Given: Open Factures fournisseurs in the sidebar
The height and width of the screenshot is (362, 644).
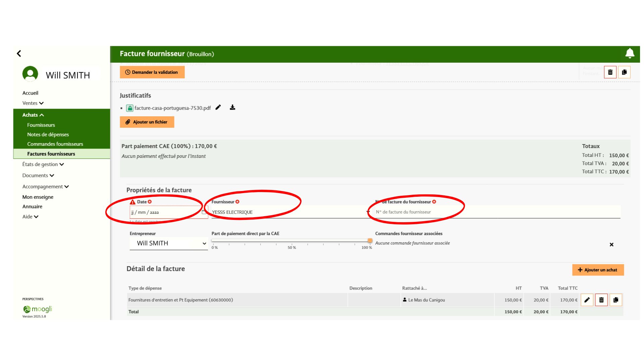Looking at the screenshot, I should point(51,154).
